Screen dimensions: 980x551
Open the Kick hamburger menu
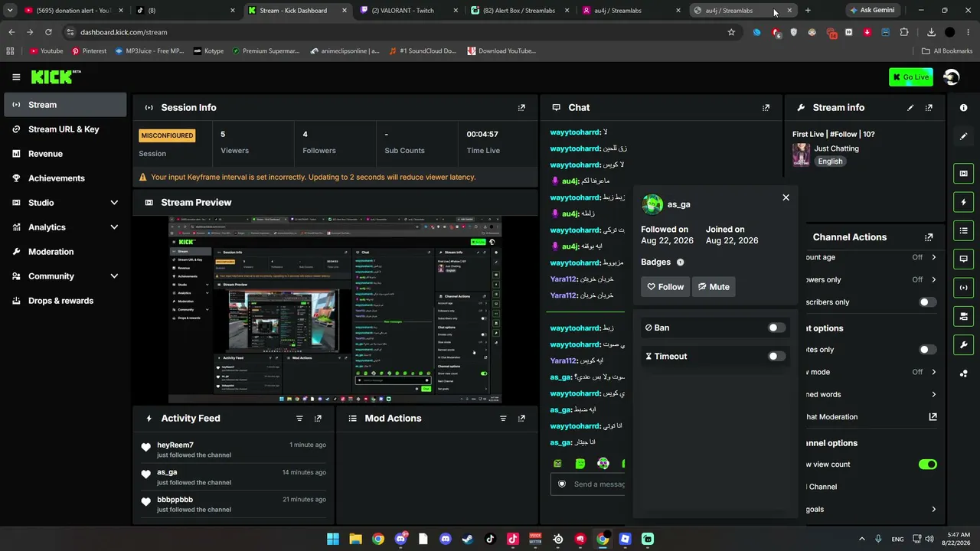[x=16, y=77]
